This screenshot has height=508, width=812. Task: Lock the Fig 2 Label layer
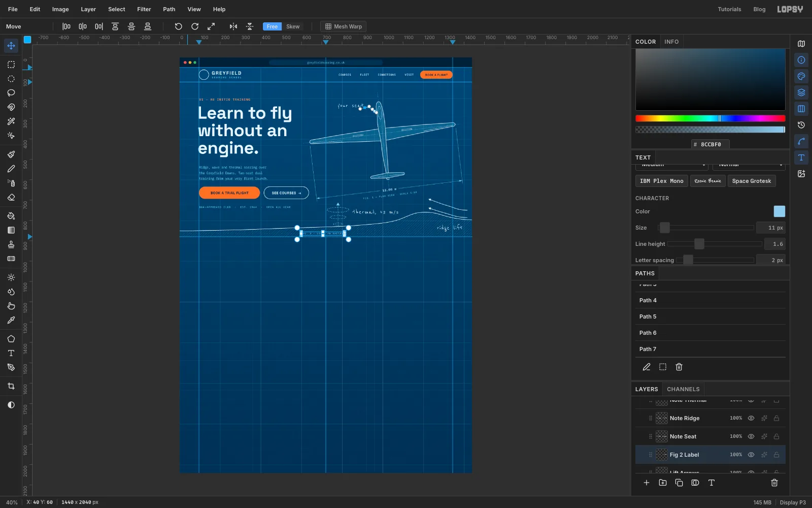point(776,455)
